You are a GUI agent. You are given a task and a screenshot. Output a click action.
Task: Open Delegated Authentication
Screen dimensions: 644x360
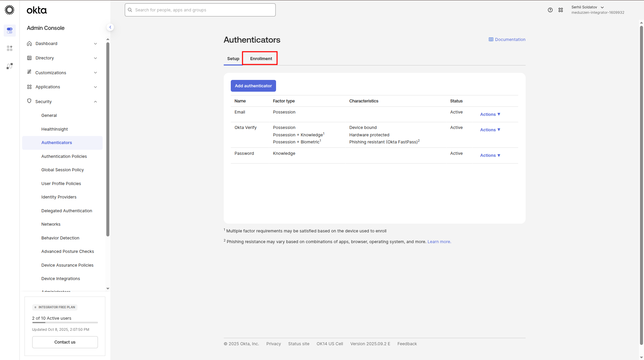pyautogui.click(x=66, y=211)
